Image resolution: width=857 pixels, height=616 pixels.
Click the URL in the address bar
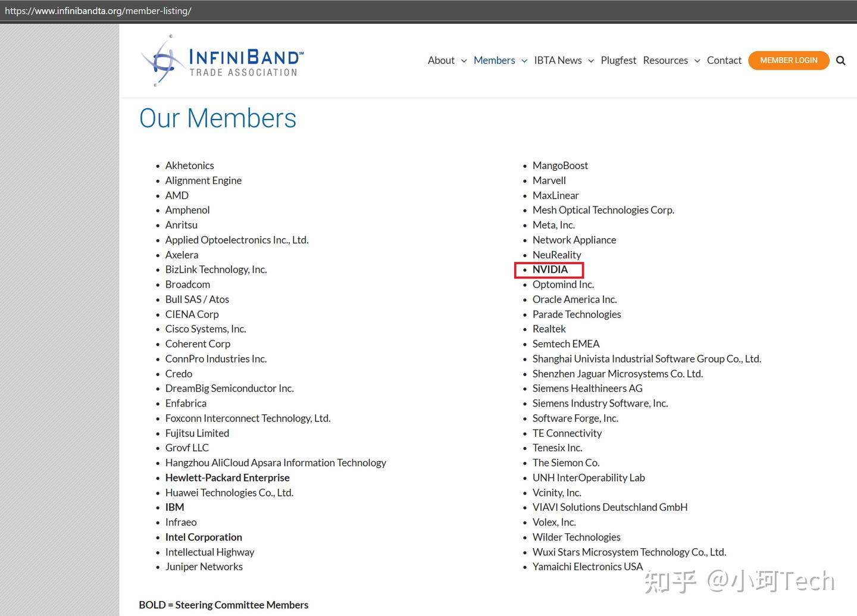(x=98, y=11)
